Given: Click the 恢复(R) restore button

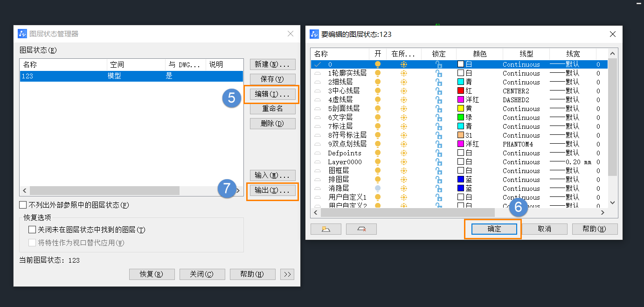Looking at the screenshot, I should [x=152, y=274].
